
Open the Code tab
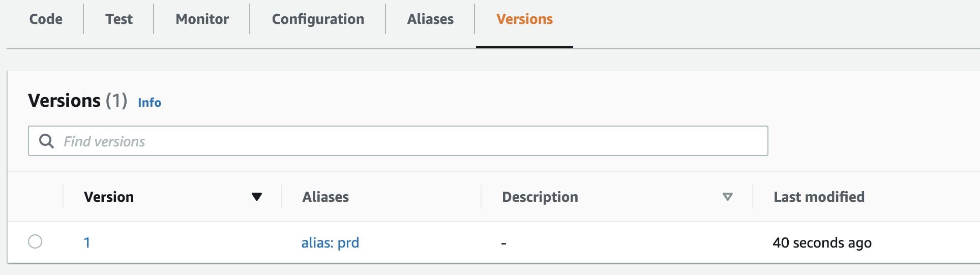(x=46, y=19)
